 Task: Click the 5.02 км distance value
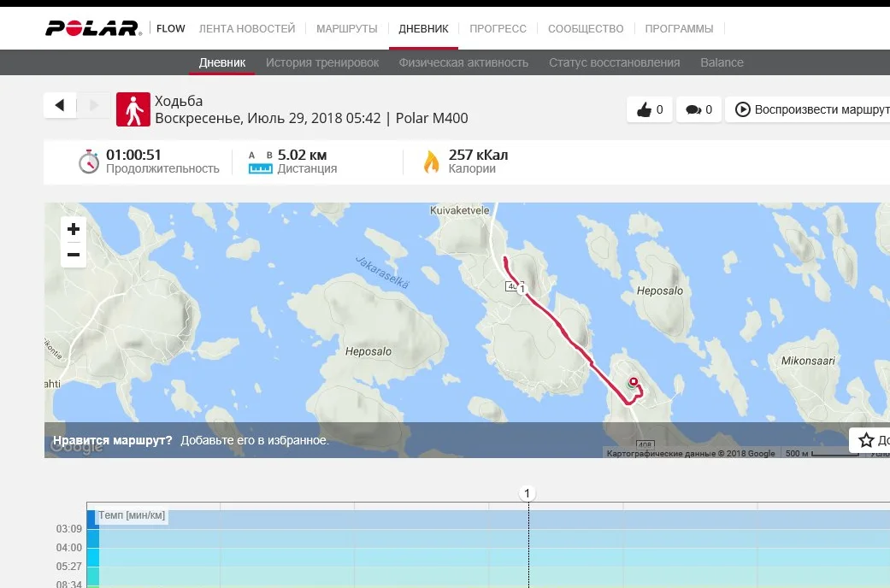[x=302, y=155]
